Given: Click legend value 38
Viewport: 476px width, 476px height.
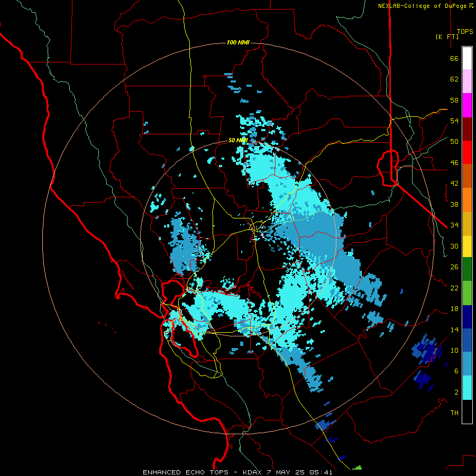Looking at the screenshot, I should [454, 204].
